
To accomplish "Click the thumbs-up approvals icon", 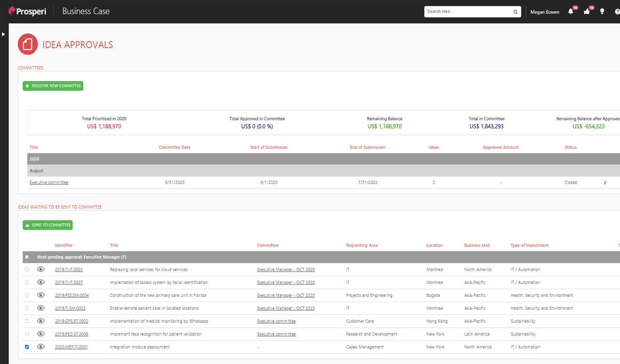I will click(x=587, y=12).
